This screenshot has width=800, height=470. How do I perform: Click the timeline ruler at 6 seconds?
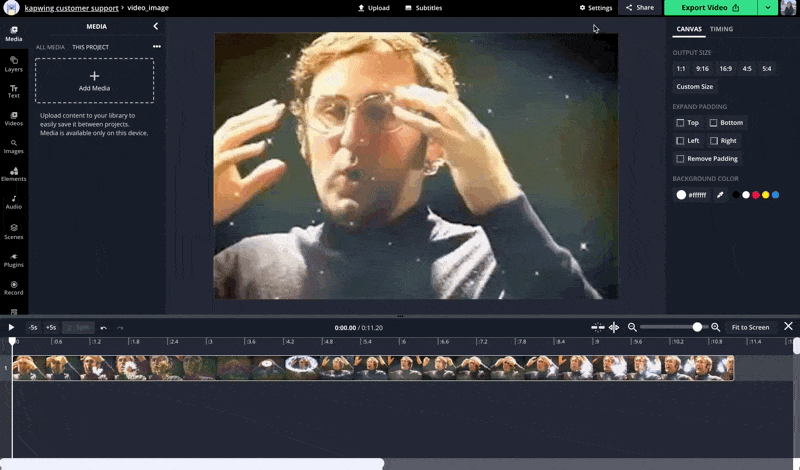tap(403, 341)
